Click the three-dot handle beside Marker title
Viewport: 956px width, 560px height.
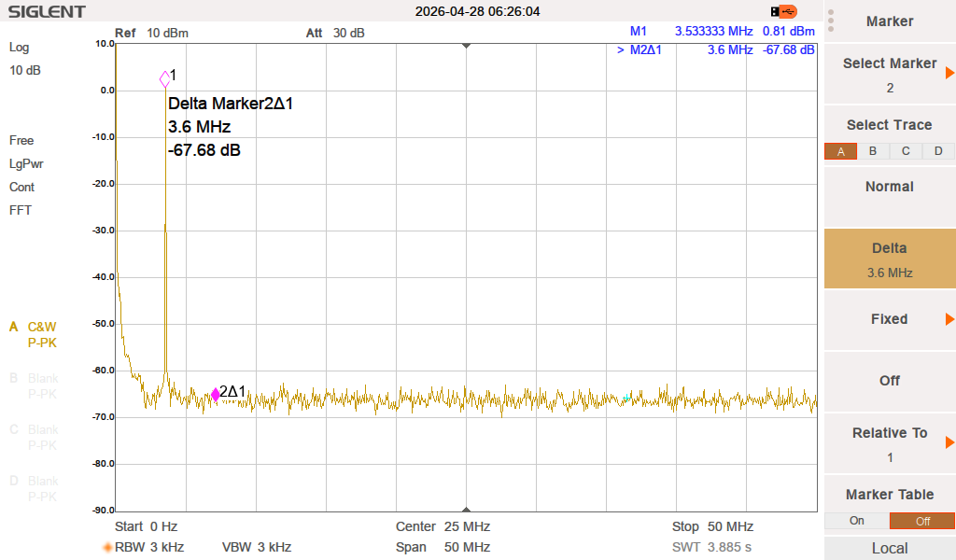(830, 21)
